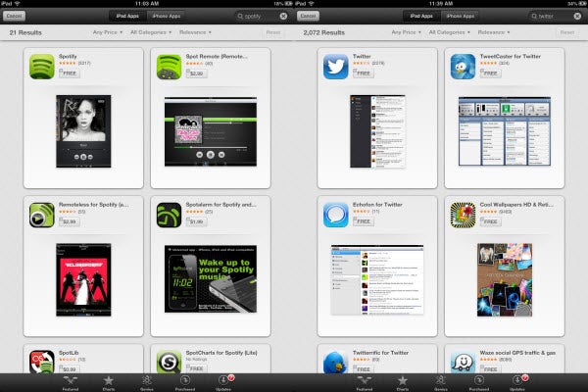The height and width of the screenshot is (392, 588).
Task: Open Charts tab in right screen
Action: coord(403,383)
